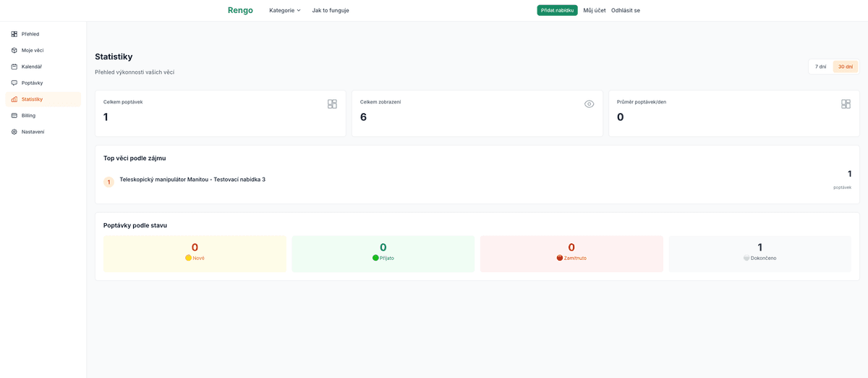Screen dimensions: 868x378
Task: Click the Billing card icon
Action: tap(14, 115)
